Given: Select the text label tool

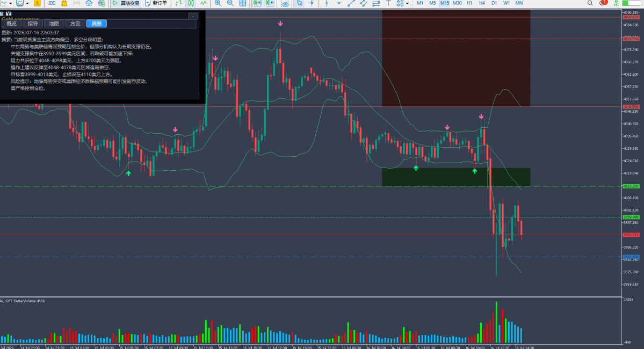Looking at the screenshot, I should coord(388,3).
